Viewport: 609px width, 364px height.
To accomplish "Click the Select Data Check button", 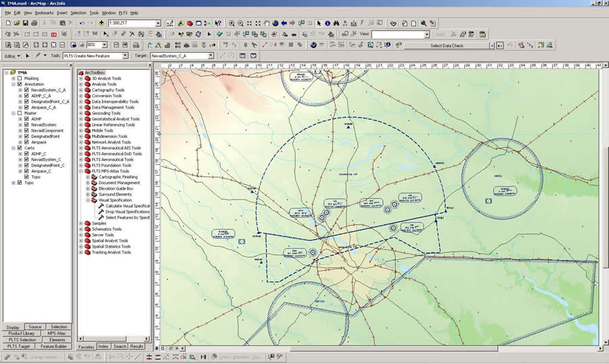I will [x=447, y=45].
